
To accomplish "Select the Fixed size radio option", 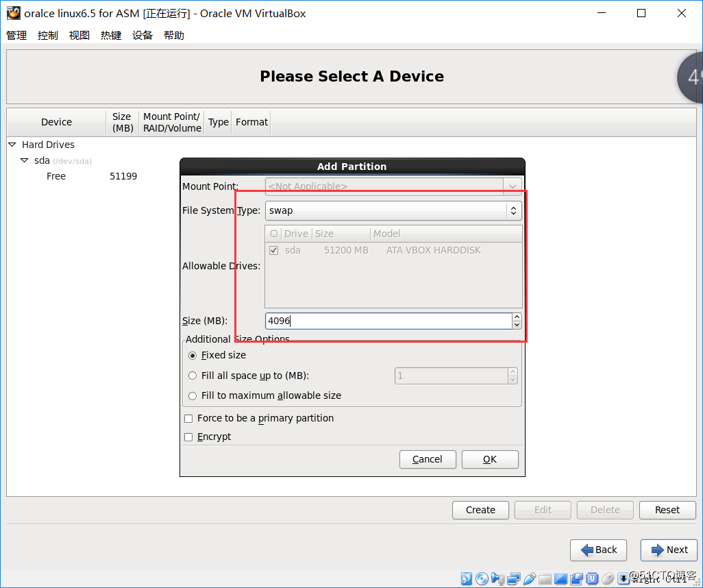I will [x=193, y=355].
